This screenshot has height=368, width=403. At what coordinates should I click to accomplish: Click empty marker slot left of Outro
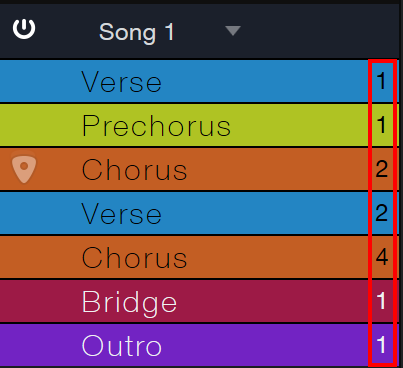(x=24, y=345)
